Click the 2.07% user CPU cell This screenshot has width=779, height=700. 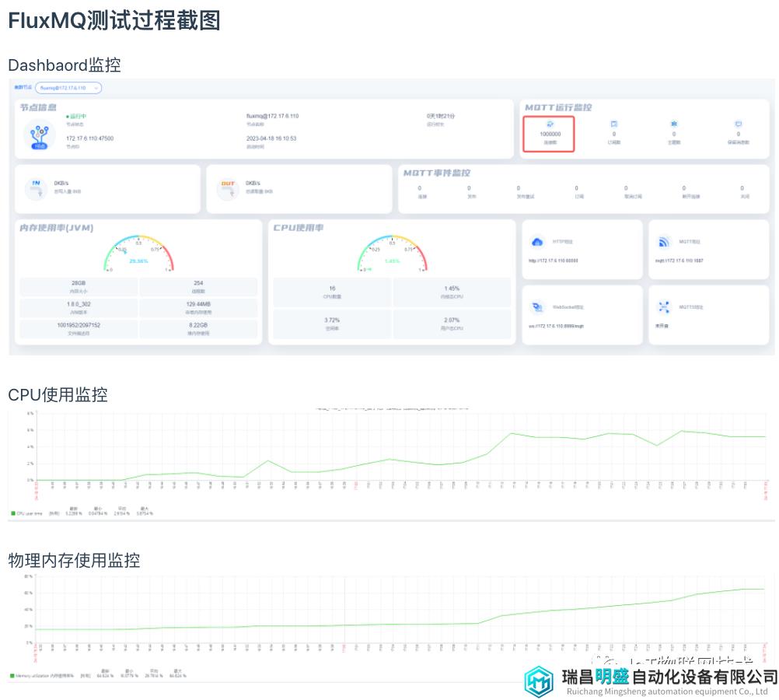click(x=452, y=324)
